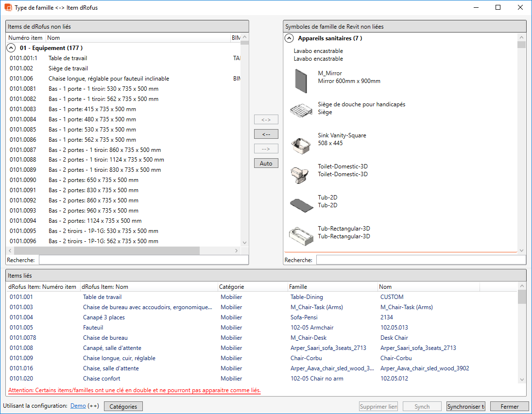Viewport: 532px width, 414px height.
Task: Click the Revit families Recherche field
Action: pos(420,260)
